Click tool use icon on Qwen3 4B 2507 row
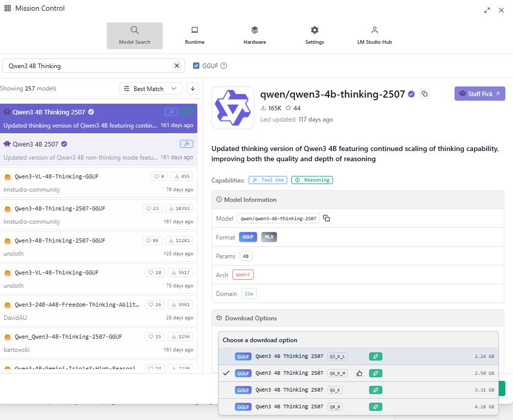 187,144
